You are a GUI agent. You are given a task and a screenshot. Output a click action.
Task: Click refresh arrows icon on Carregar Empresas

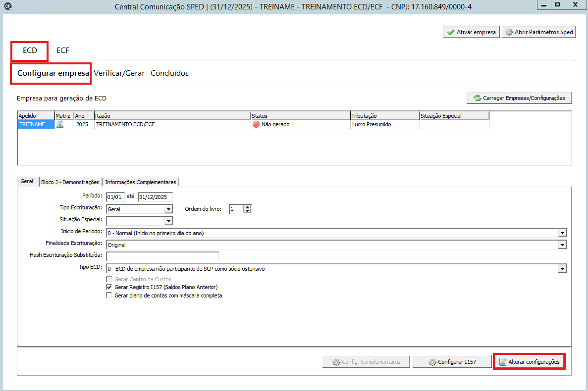[x=478, y=98]
